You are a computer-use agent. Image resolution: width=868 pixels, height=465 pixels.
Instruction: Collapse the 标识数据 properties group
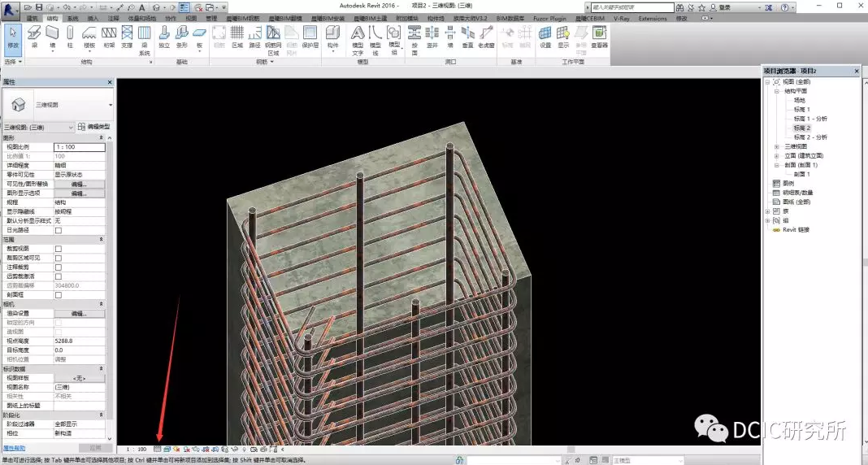[x=102, y=369]
